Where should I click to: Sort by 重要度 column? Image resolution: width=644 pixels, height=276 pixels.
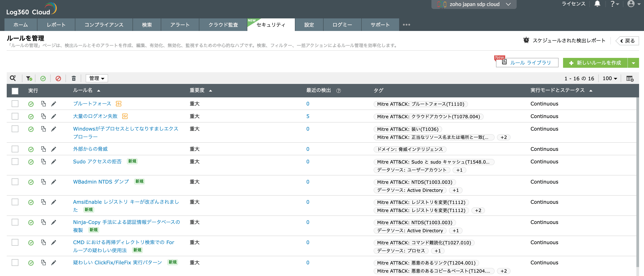[x=201, y=90]
